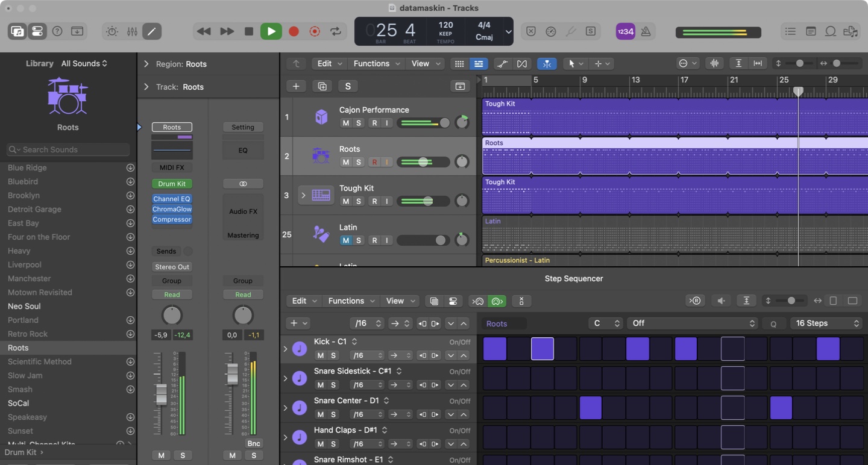Solo the Tough Kit track
Viewport: 868px width, 465px height.
click(359, 201)
